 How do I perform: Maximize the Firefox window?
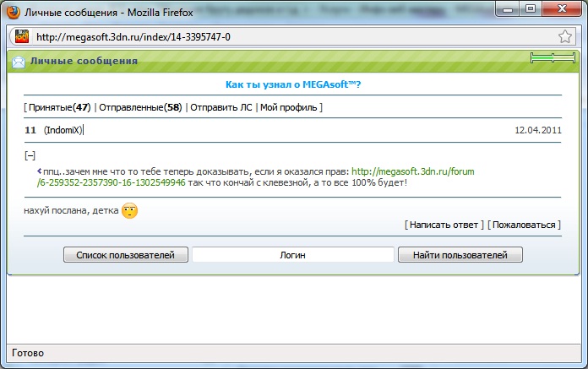tap(531, 9)
